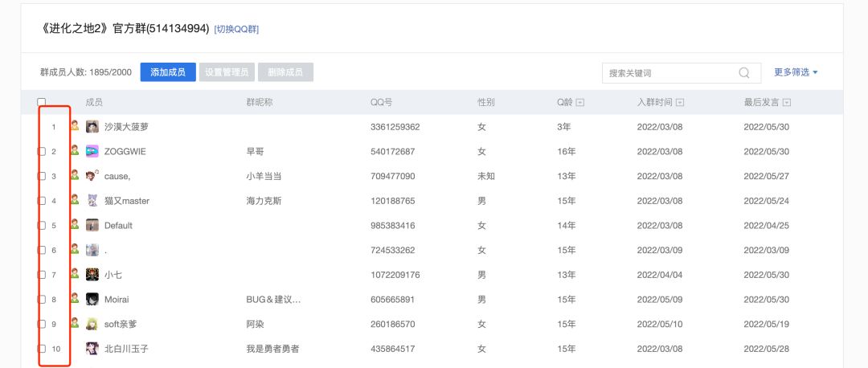Click the QQ号 column header

(x=382, y=102)
